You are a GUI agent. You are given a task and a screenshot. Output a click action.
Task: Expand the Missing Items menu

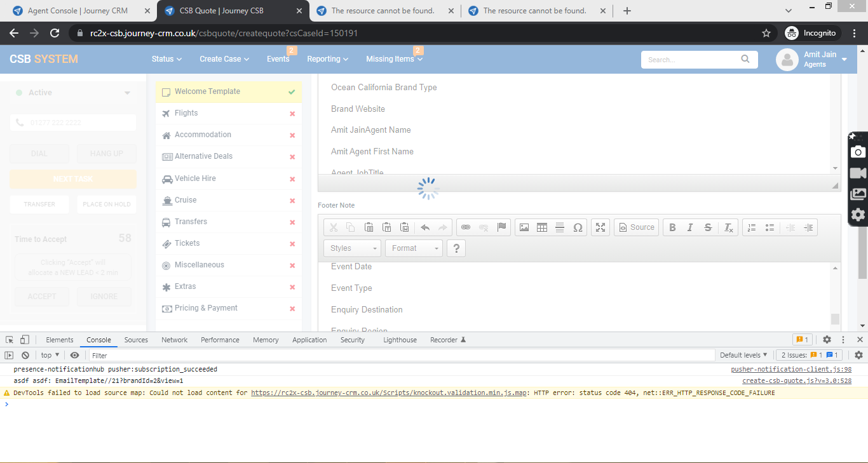click(x=394, y=59)
